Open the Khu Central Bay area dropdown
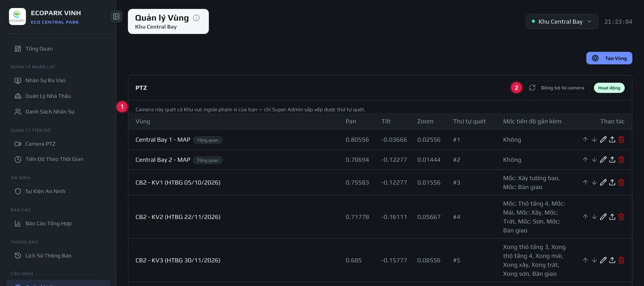The image size is (644, 286). click(562, 22)
